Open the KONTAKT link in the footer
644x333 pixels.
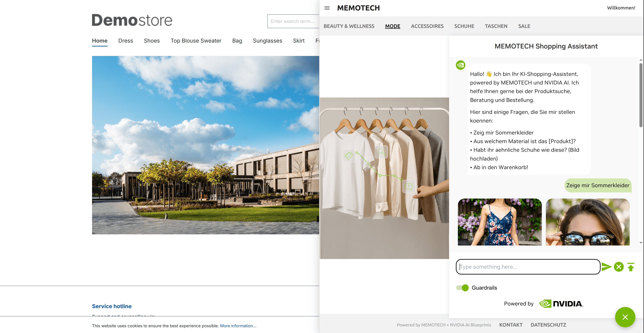[x=511, y=325]
